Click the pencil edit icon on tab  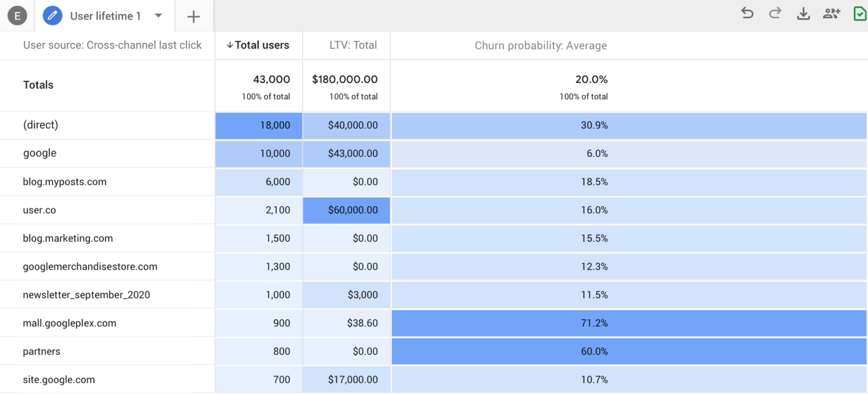53,16
